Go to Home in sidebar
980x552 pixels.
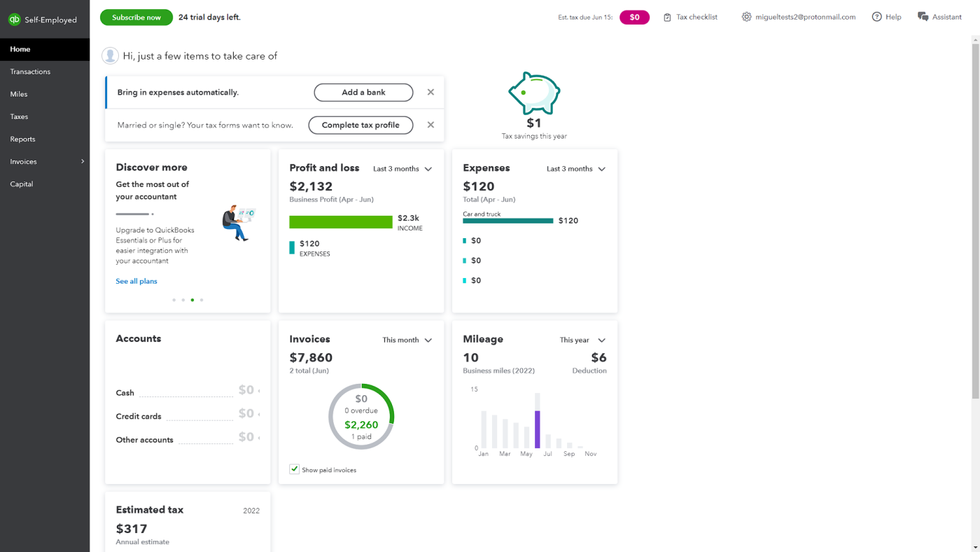(45, 49)
